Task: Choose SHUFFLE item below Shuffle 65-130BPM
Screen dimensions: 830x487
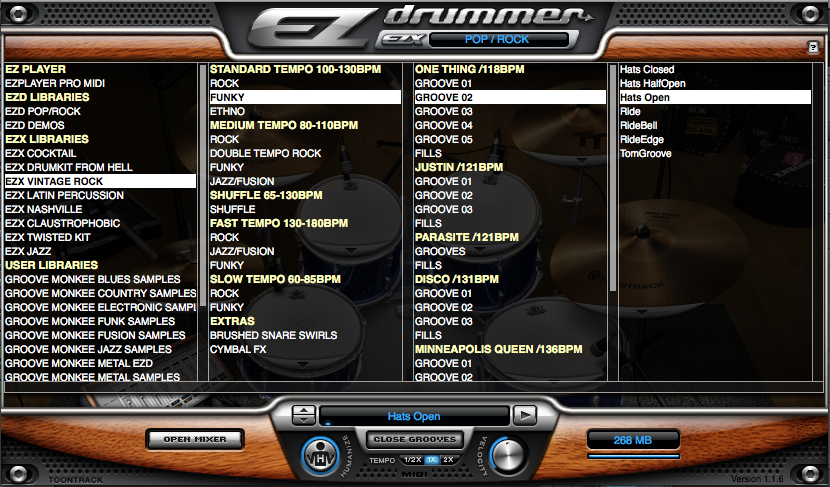Action: (x=305, y=209)
